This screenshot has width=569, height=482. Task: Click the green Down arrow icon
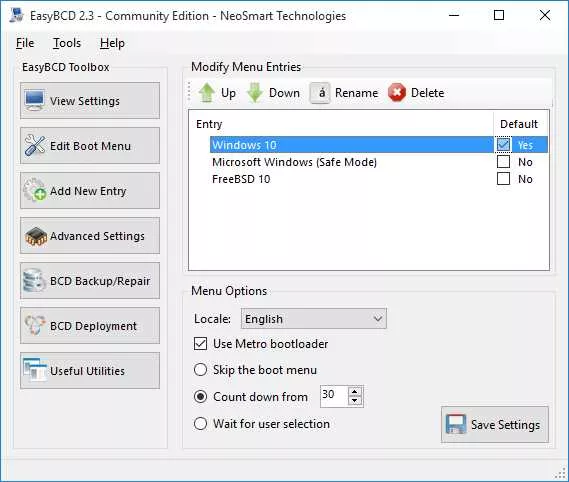tap(255, 93)
